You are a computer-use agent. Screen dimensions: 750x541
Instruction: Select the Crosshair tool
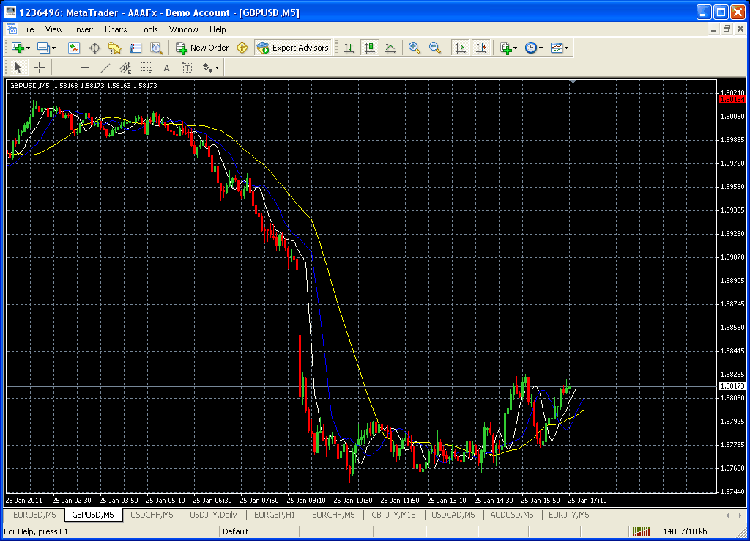[x=39, y=67]
